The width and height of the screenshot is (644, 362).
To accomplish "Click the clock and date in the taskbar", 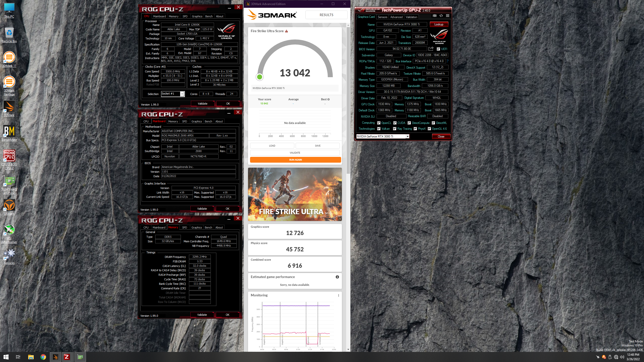I will (633, 357).
